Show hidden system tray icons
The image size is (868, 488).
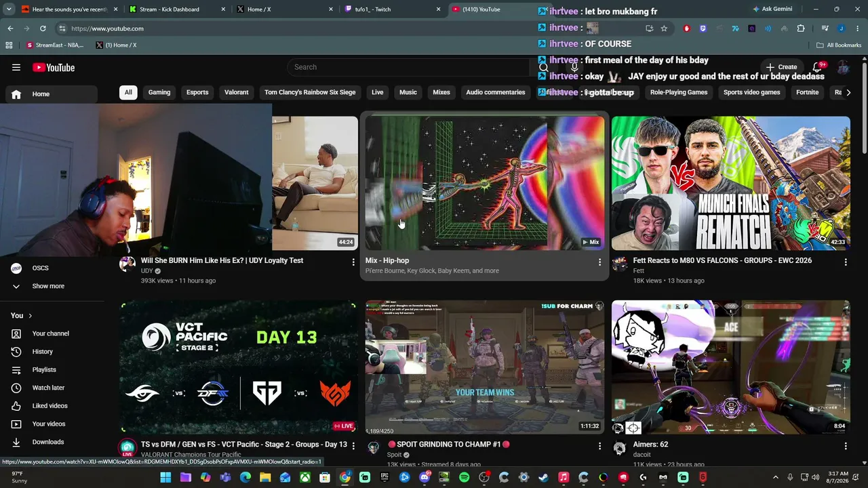coord(776,477)
